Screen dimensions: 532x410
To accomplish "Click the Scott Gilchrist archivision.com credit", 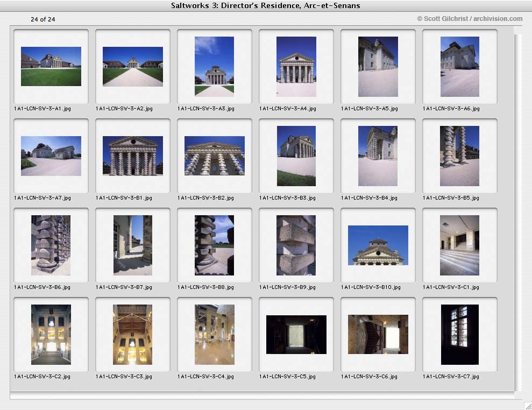I will click(470, 19).
